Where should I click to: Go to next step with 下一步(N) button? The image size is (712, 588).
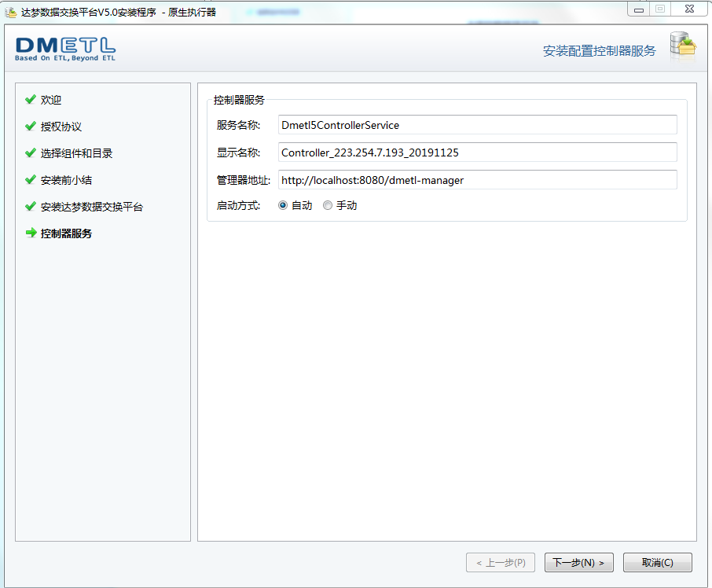tap(579, 563)
